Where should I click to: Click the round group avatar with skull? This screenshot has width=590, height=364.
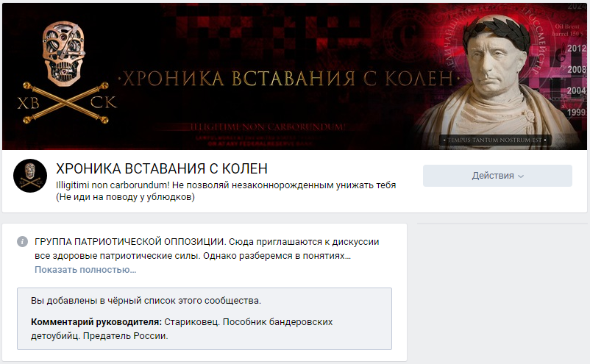[30, 176]
